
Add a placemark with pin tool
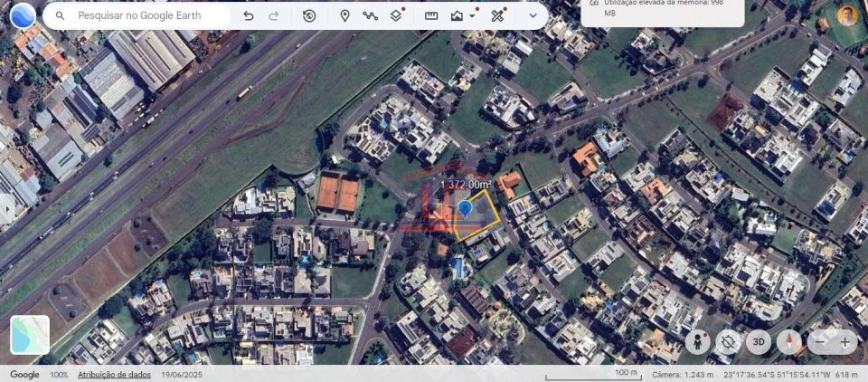click(x=344, y=16)
